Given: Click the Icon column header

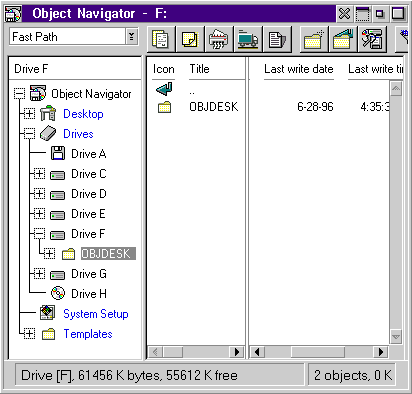Looking at the screenshot, I should [164, 69].
